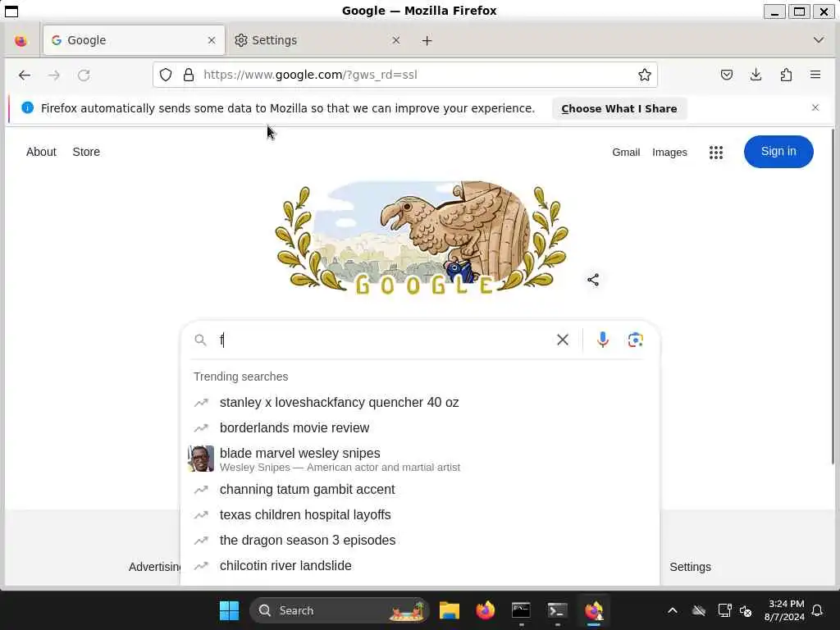This screenshot has width=840, height=630.
Task: Switch to the Settings tab
Action: click(318, 40)
